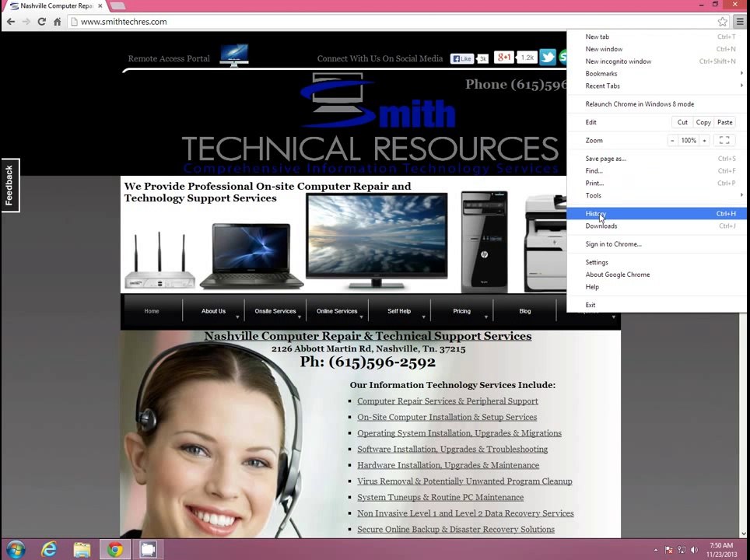Click Copy in the Edit row
Image resolution: width=750 pixels, height=560 pixels.
[703, 122]
